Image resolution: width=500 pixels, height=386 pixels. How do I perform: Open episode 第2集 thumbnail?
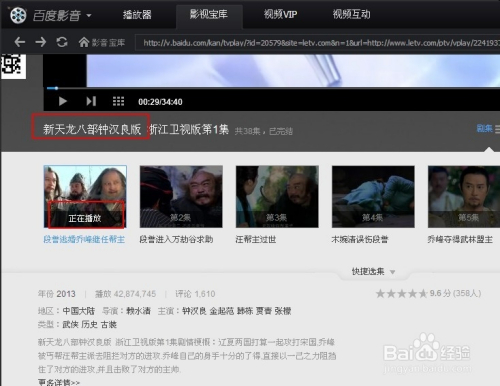[x=181, y=197]
